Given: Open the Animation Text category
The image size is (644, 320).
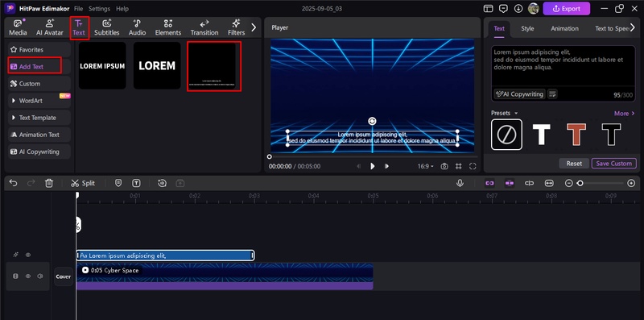Looking at the screenshot, I should point(39,135).
